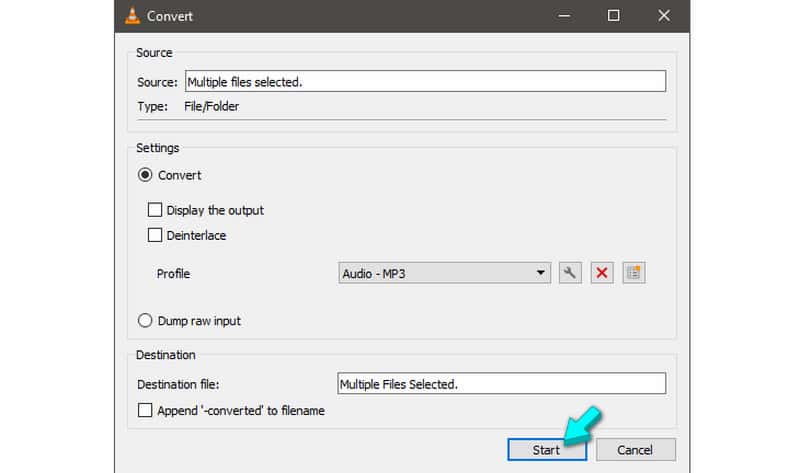Click the Source field showing Multiple files selected

pos(426,81)
